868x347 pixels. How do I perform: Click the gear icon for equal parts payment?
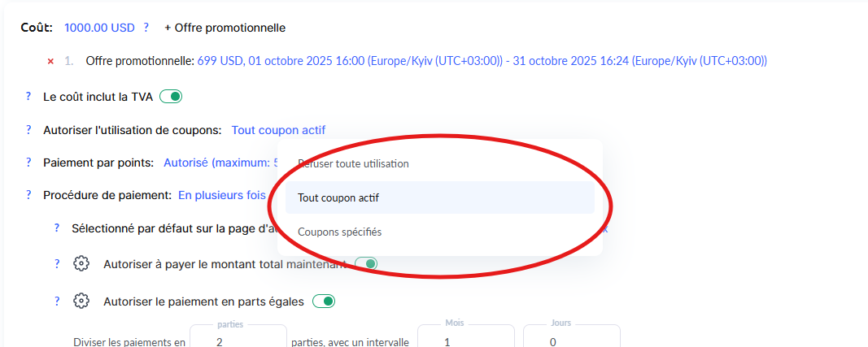(x=81, y=301)
